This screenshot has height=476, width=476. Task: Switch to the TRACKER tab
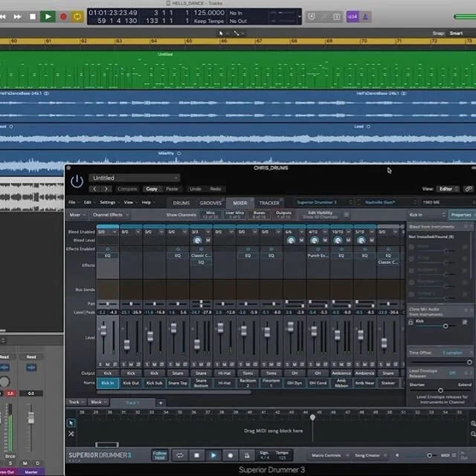click(x=269, y=203)
